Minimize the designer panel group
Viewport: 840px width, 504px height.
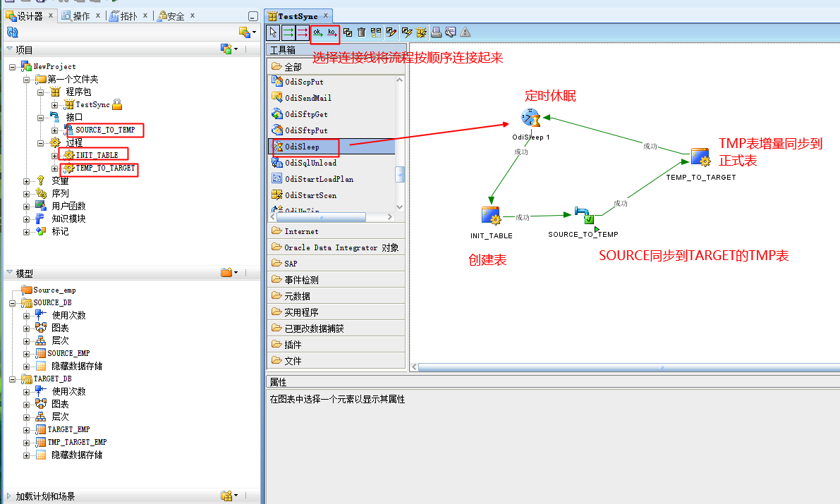253,17
